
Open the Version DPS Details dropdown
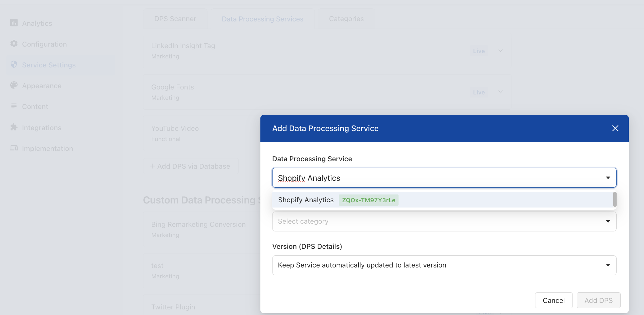point(444,265)
